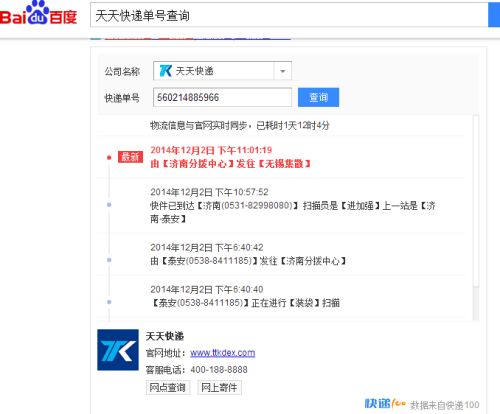Click the 快递单号 input field
Image resolution: width=500 pixels, height=414 pixels.
(x=222, y=97)
